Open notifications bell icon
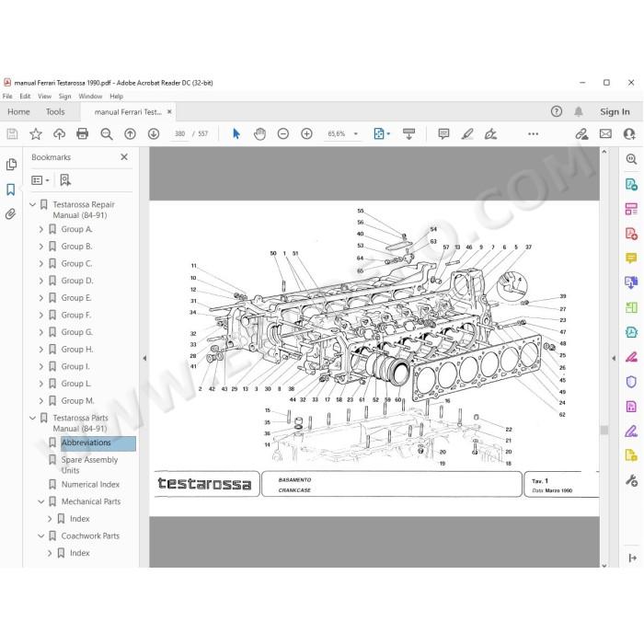The width and height of the screenshot is (644, 644). coord(579,111)
